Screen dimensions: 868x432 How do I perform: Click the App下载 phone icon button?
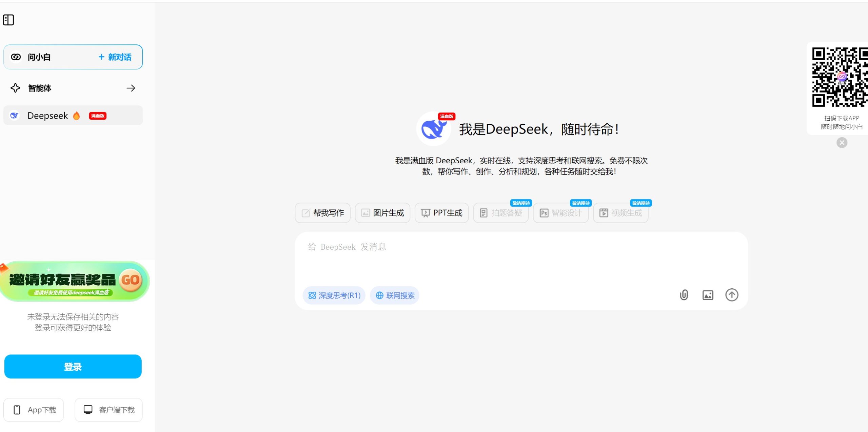click(x=34, y=410)
